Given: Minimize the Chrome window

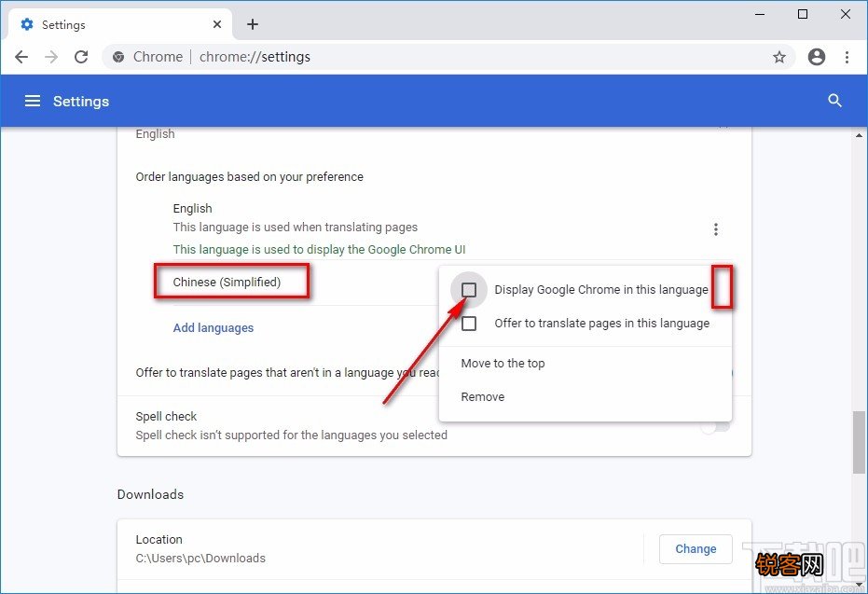Looking at the screenshot, I should (x=760, y=14).
